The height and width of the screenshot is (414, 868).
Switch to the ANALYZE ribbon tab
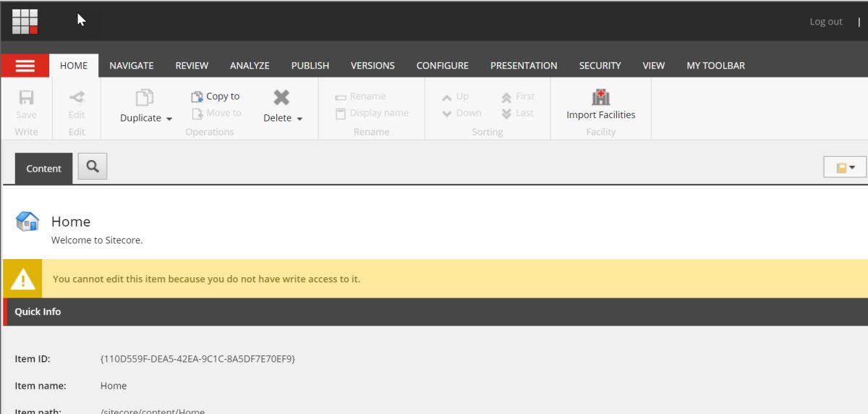click(x=250, y=65)
